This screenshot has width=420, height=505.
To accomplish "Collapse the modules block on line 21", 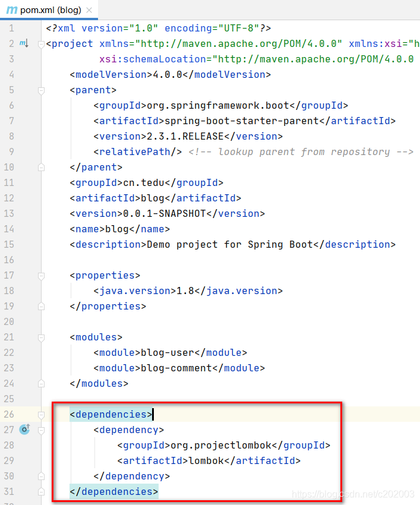I will (x=41, y=337).
